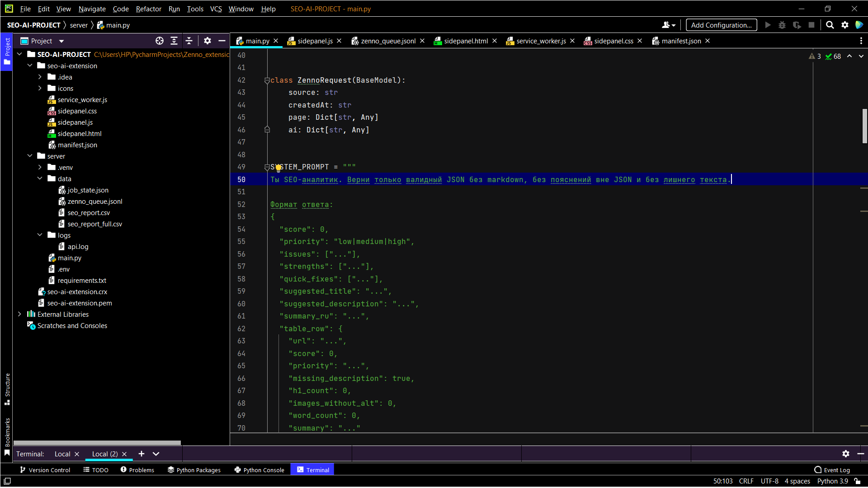Hide the Project tool window minus icon
The width and height of the screenshot is (868, 488).
[222, 41]
